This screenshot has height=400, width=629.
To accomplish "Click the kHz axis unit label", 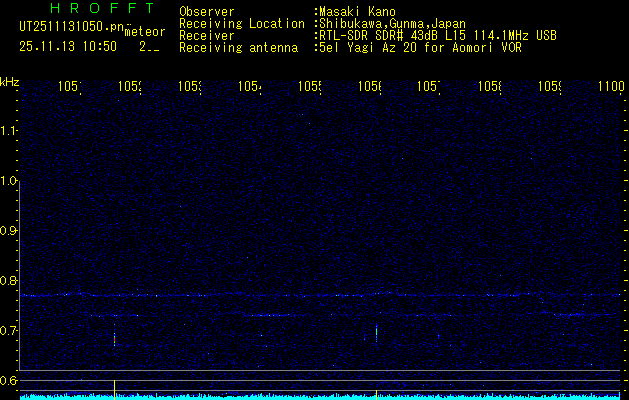I will coord(10,81).
